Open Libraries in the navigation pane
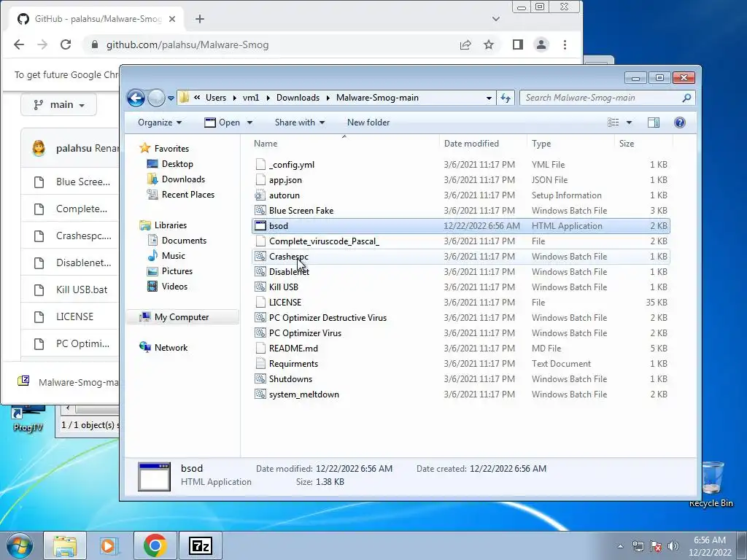747x560 pixels. pyautogui.click(x=171, y=225)
